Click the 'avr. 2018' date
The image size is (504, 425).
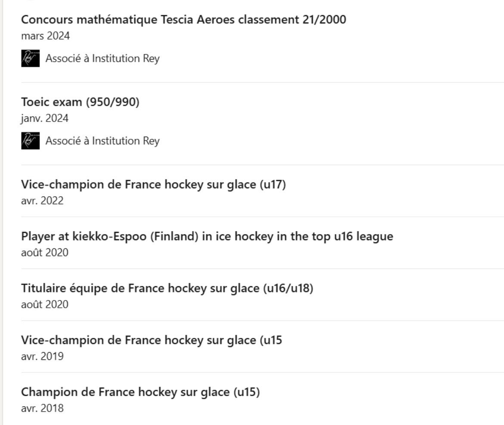click(42, 408)
